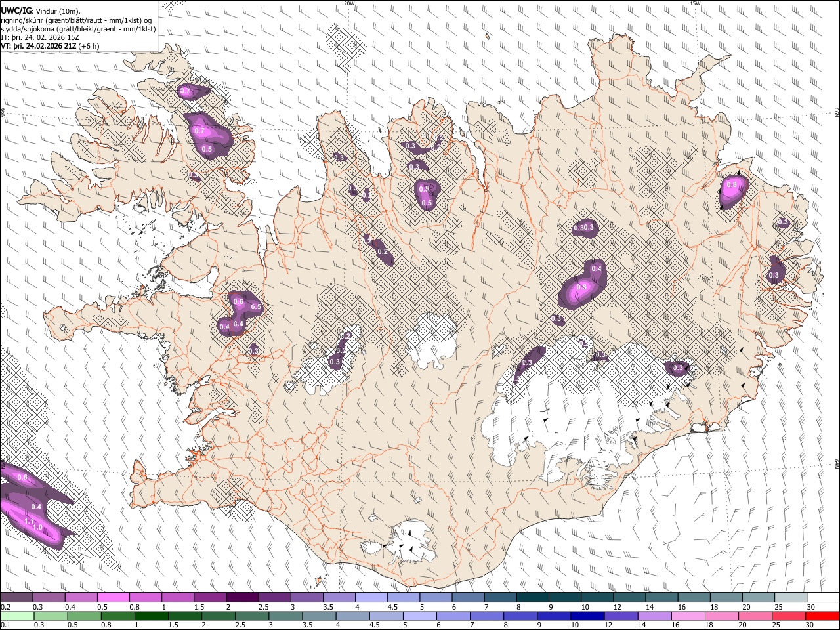The image size is (840, 630).
Task: Pick lower legend swatch between 3 and 3.5
Action: point(285,616)
